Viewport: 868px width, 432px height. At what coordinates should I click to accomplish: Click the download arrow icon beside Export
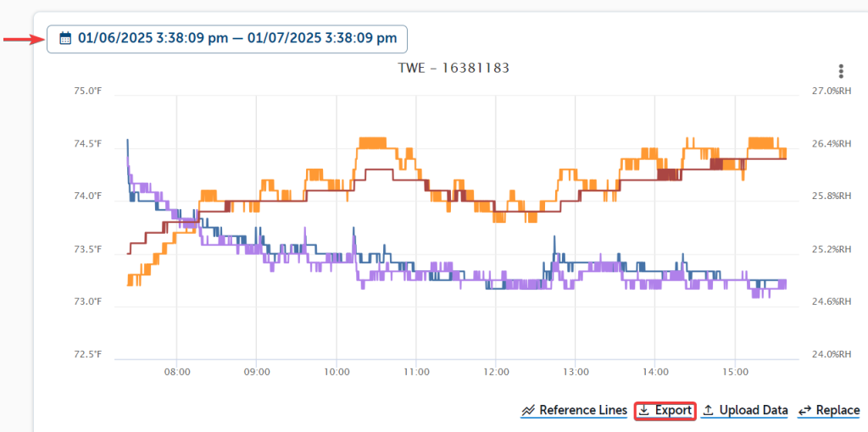coord(644,411)
